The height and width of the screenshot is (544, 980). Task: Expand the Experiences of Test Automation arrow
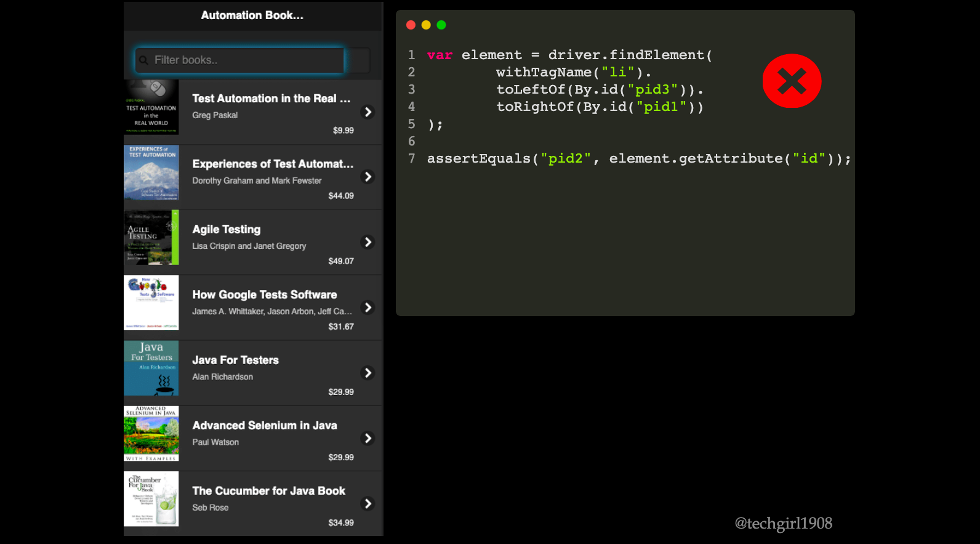[x=367, y=177]
